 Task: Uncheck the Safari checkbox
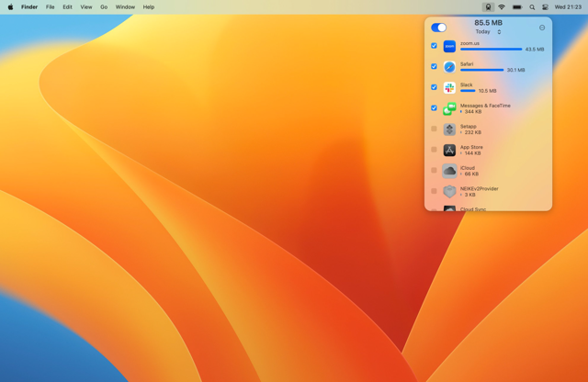pyautogui.click(x=434, y=66)
